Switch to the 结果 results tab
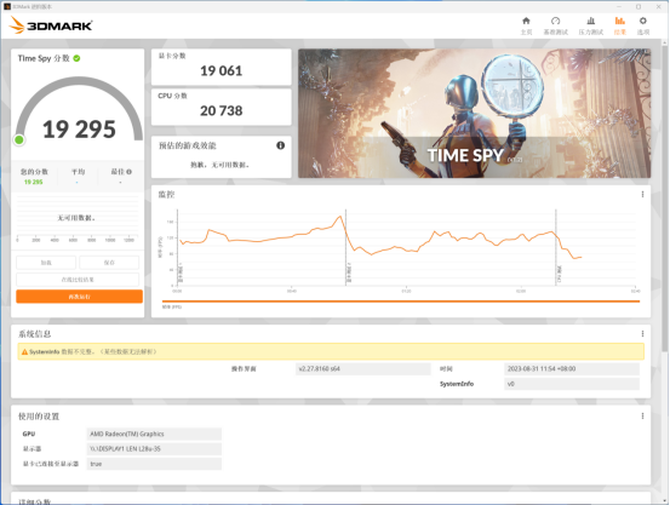Image resolution: width=670 pixels, height=505 pixels. (x=620, y=26)
